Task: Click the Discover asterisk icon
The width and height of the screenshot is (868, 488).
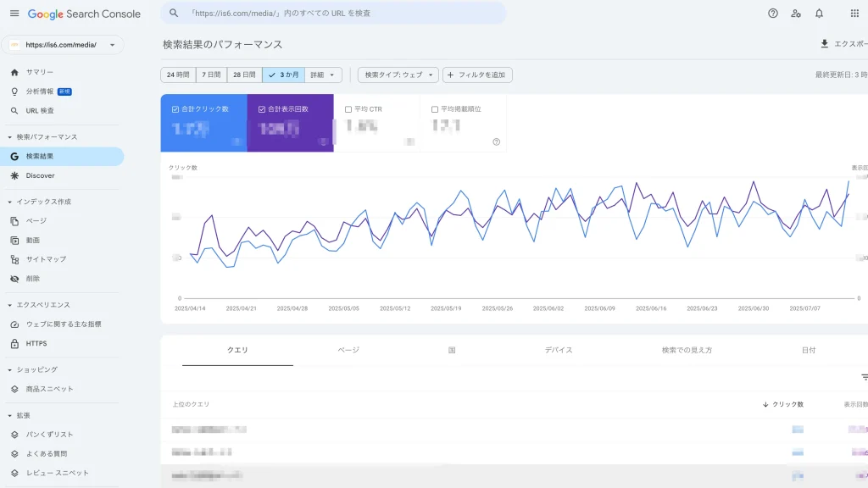Action: tap(14, 175)
